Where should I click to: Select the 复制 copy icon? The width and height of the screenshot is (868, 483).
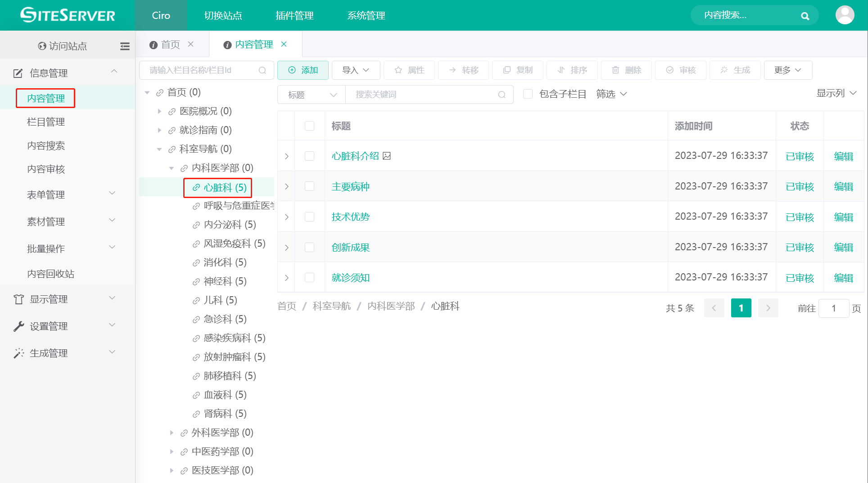508,70
